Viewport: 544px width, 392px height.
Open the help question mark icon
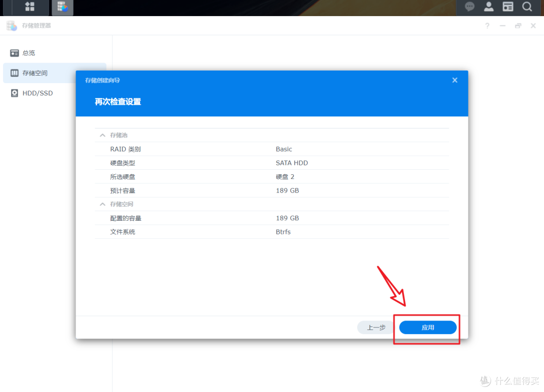pyautogui.click(x=487, y=25)
